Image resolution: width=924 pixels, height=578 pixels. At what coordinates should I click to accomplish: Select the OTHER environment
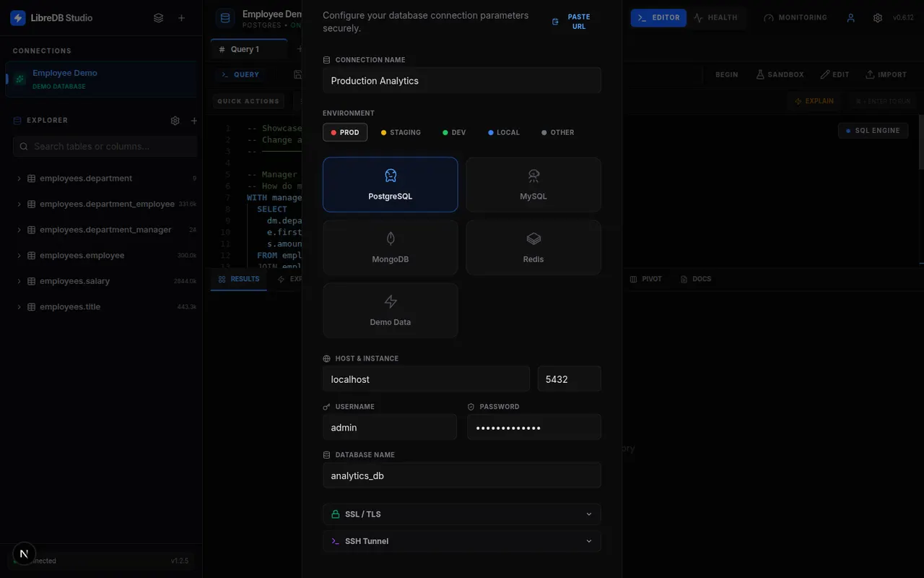click(x=558, y=132)
